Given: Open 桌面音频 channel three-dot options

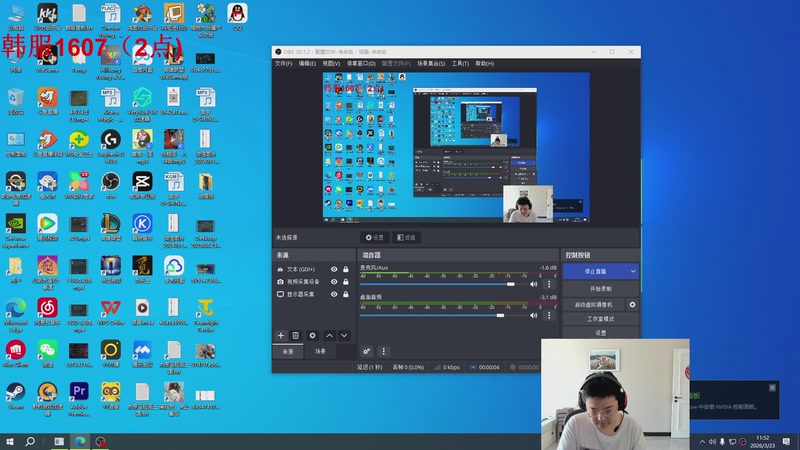Looking at the screenshot, I should coord(549,315).
